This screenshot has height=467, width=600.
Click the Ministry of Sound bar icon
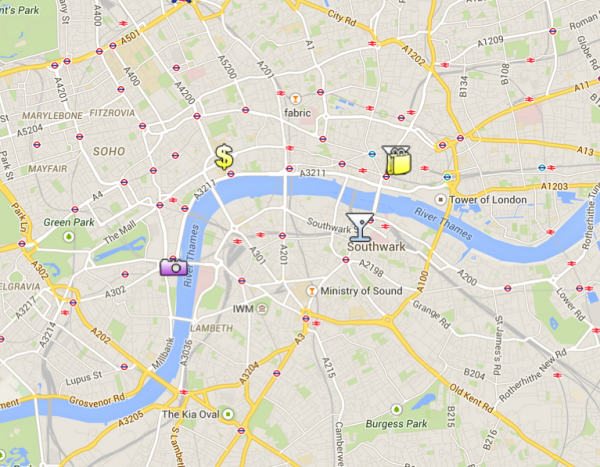311,291
